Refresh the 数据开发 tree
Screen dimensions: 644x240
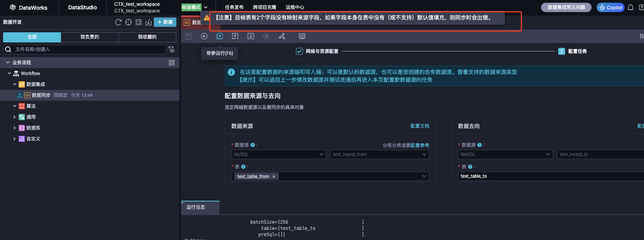(118, 22)
